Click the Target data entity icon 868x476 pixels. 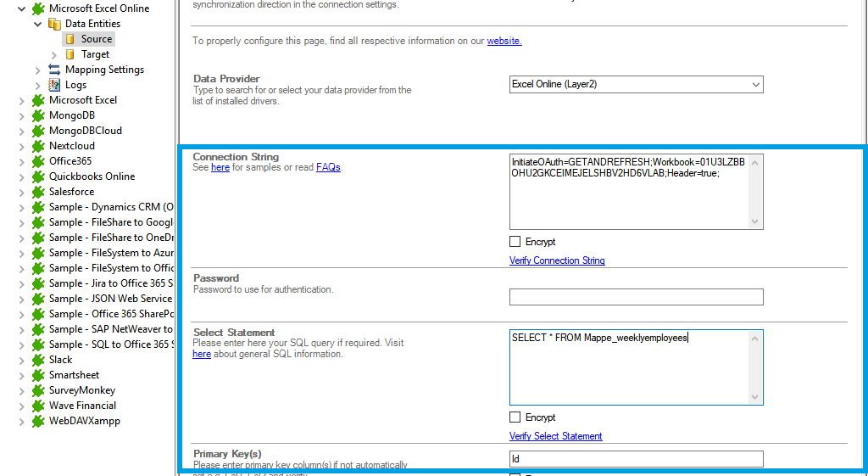coord(70,54)
